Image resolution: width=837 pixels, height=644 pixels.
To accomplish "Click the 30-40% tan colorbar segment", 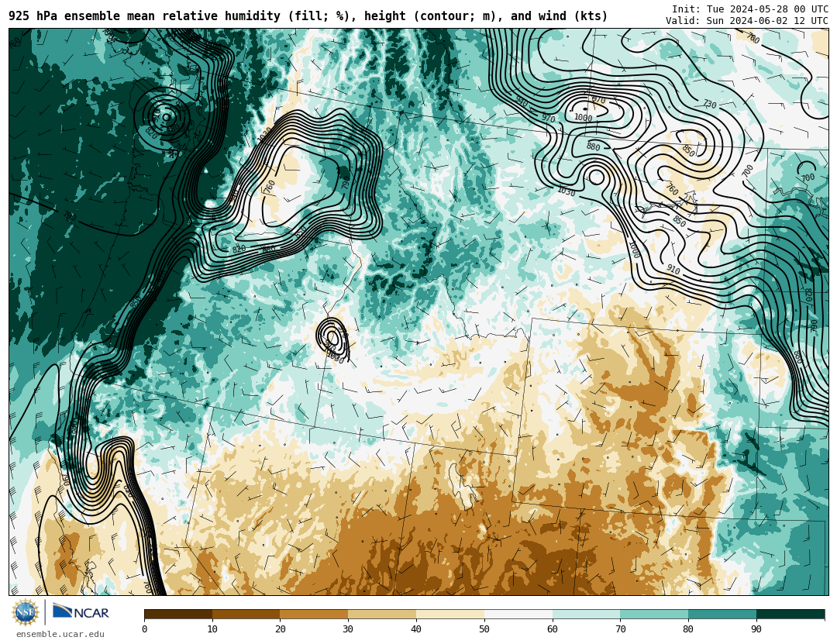I will coord(382,615).
